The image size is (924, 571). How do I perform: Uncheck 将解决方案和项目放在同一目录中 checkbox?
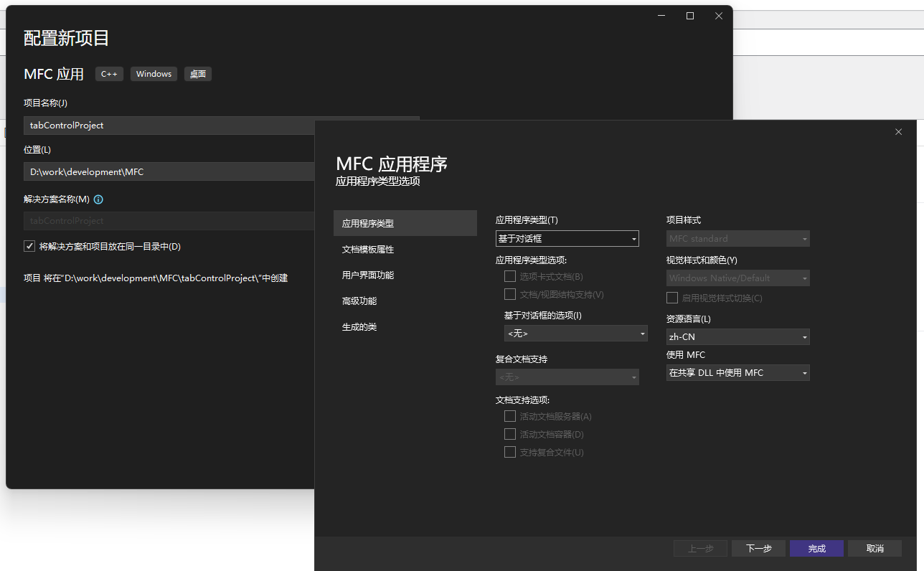click(29, 246)
